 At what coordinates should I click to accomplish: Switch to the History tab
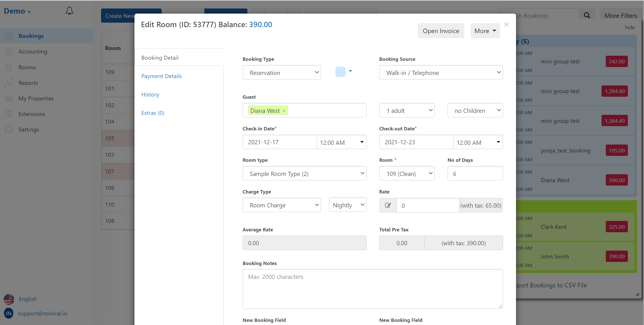(x=151, y=94)
